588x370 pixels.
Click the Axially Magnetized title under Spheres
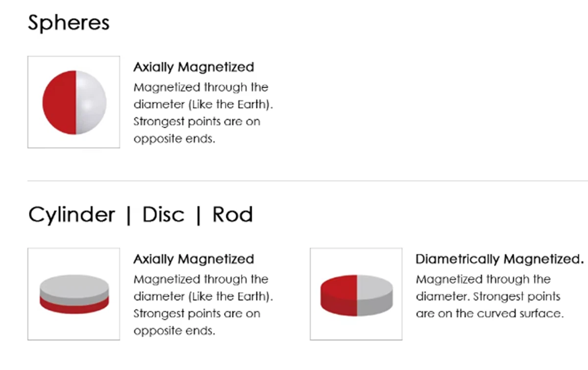coord(194,67)
